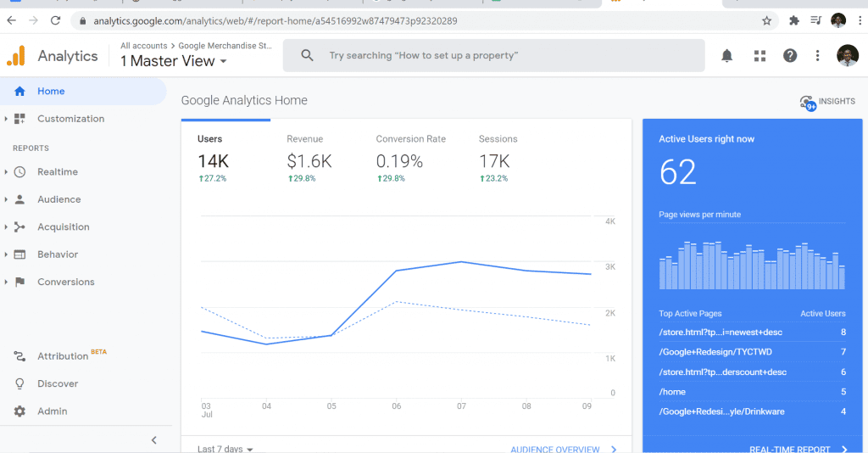Open the Help question mark icon

coord(790,55)
